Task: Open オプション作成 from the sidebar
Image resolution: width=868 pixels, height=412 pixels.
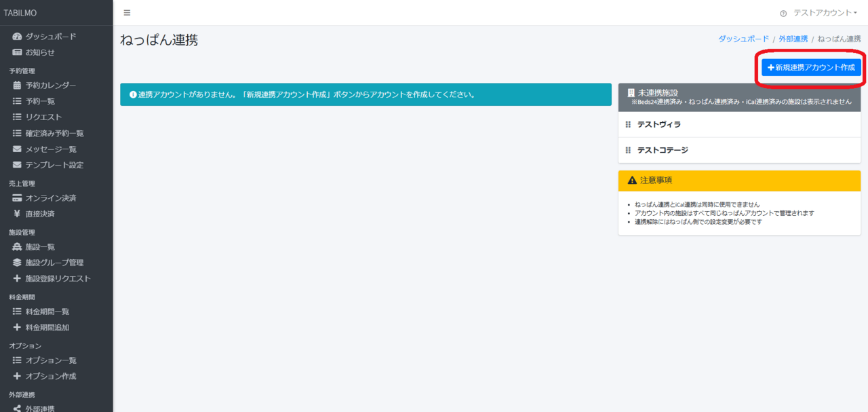Action: pyautogui.click(x=50, y=376)
